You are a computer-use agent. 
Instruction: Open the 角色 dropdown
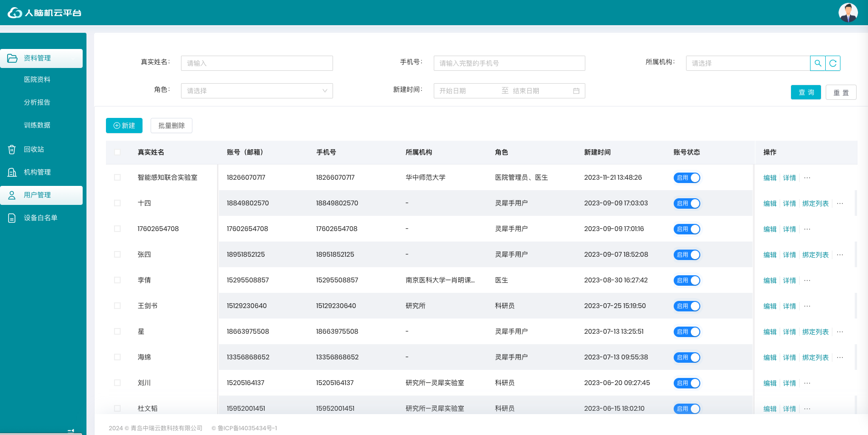[x=257, y=91]
